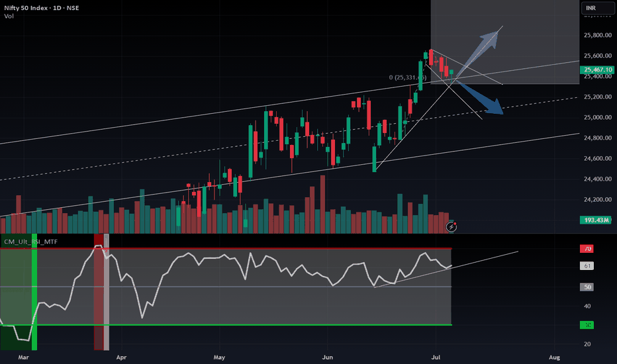
Task: Click the 24,600.00 price axis label
Action: tap(598, 158)
